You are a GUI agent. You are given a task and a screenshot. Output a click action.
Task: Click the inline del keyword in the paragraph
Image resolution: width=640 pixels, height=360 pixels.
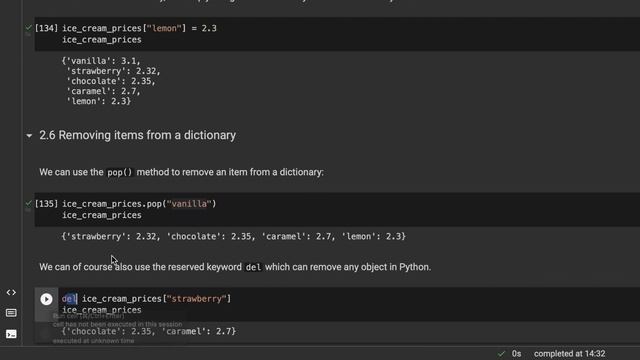[x=253, y=267]
